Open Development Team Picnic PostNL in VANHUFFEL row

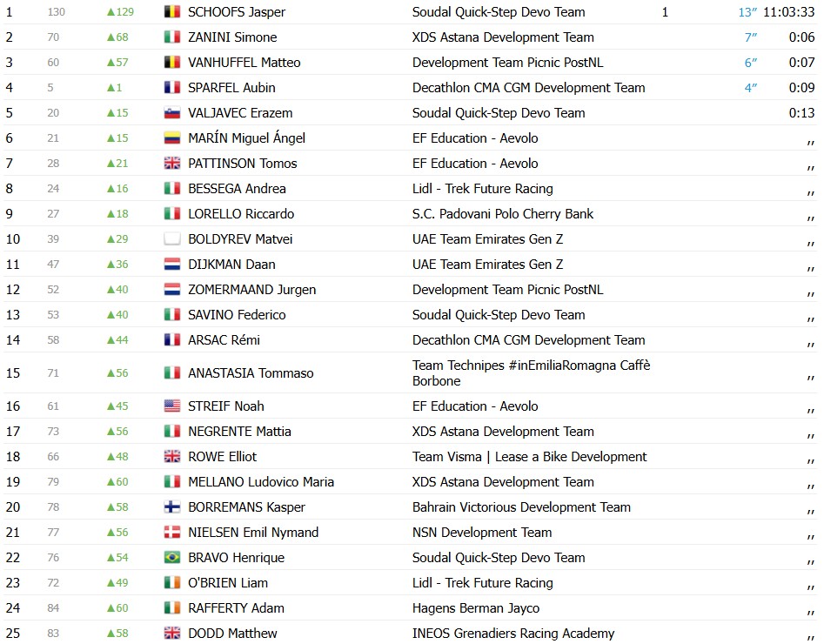(507, 63)
